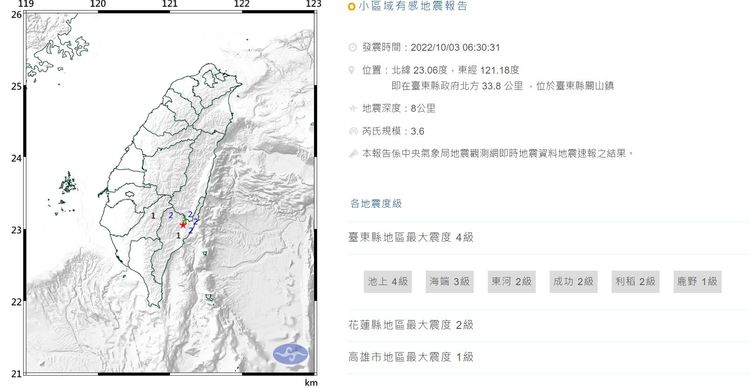Click the 海端 3級 intensity tag
Viewport: 750px width, 388px height.
click(x=449, y=281)
